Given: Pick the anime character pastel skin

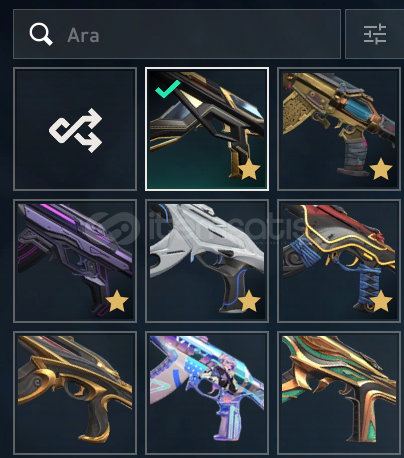Looking at the screenshot, I should (207, 393).
